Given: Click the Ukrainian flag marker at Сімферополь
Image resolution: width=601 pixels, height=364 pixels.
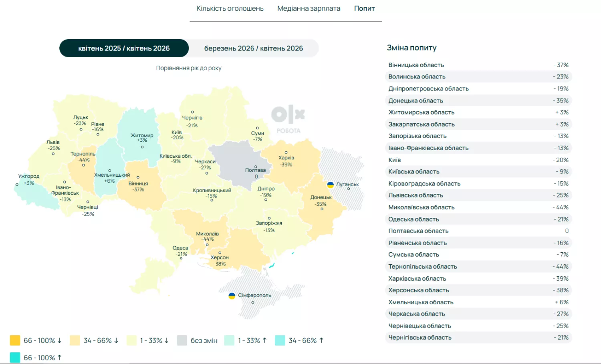Looking at the screenshot, I should [232, 296].
